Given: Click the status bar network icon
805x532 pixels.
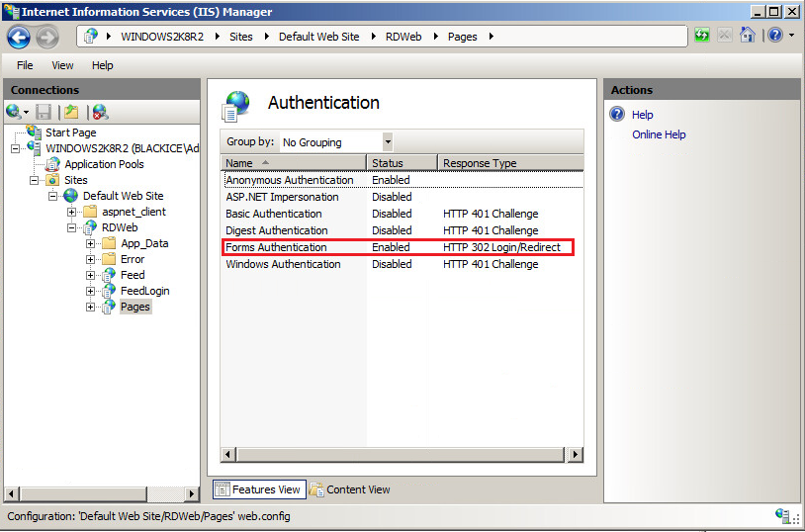Looking at the screenshot, I should (783, 516).
